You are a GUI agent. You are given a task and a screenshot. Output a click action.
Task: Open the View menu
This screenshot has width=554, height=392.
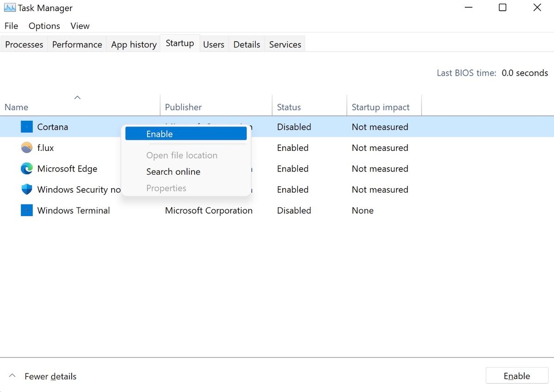(79, 26)
